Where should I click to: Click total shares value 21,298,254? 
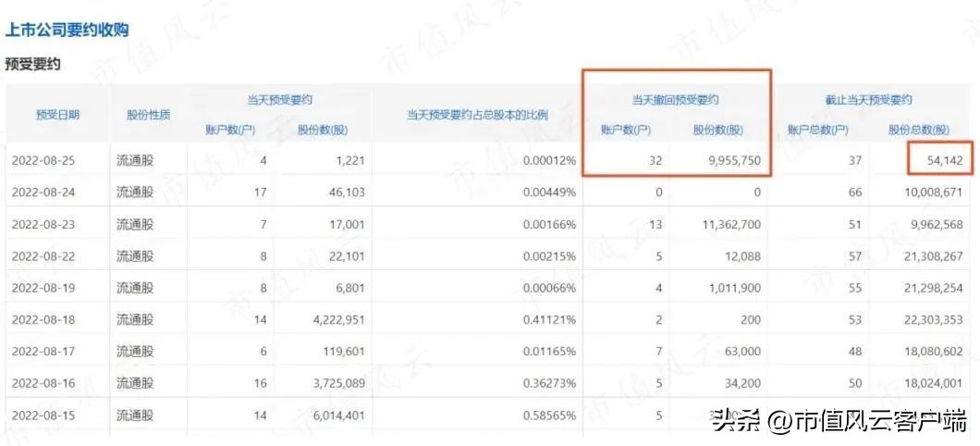(x=933, y=288)
